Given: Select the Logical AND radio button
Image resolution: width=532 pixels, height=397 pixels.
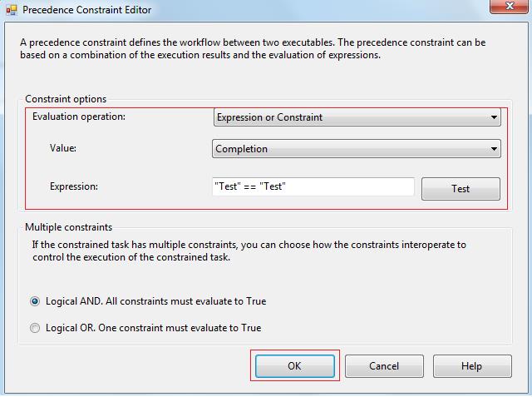Looking at the screenshot, I should click(x=35, y=301).
